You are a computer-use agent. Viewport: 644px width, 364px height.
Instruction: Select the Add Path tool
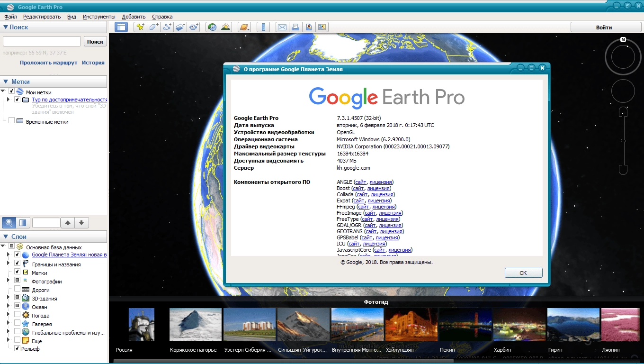167,27
